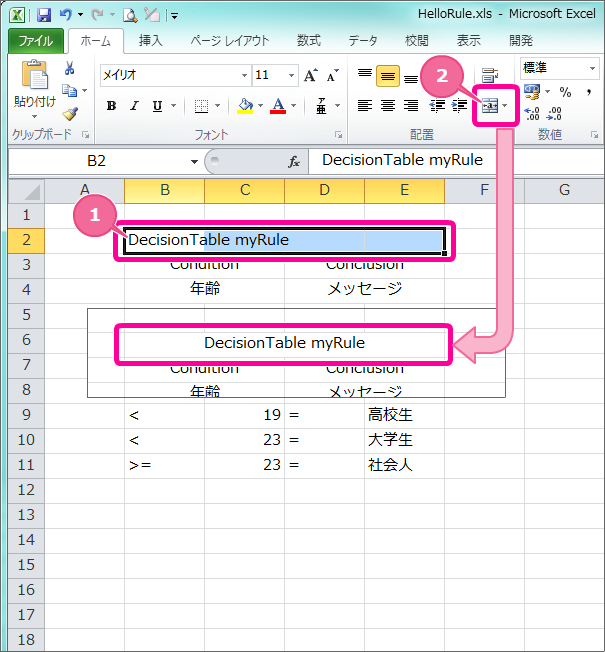Decrease font size with the small A icon
605x652 pixels.
(x=332, y=75)
